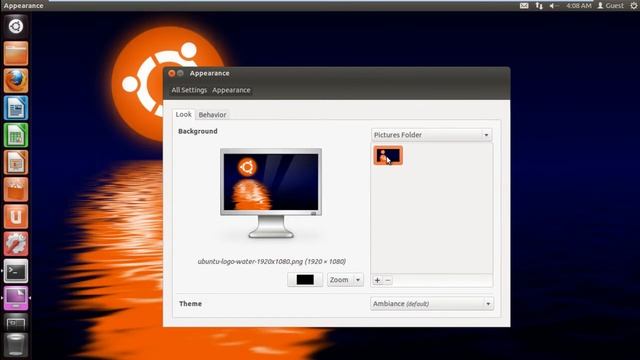Close the Appearance window
Screen dimensions: 640x360
click(x=172, y=73)
